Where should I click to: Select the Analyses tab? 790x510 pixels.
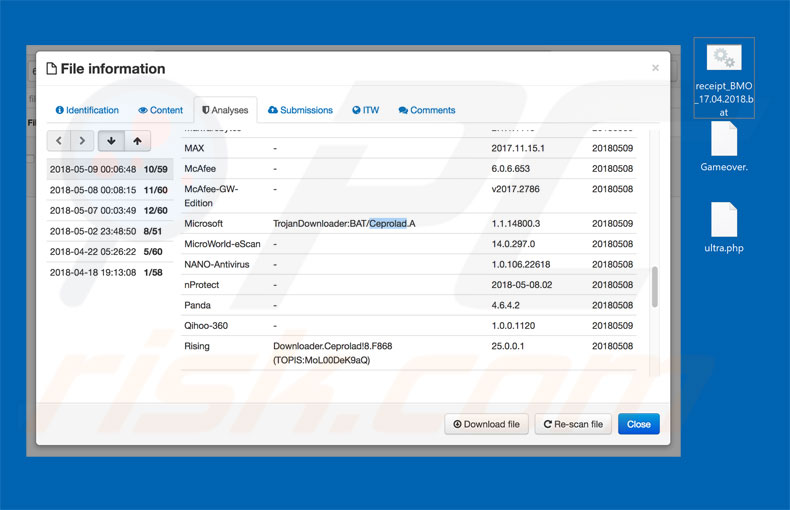click(x=225, y=110)
